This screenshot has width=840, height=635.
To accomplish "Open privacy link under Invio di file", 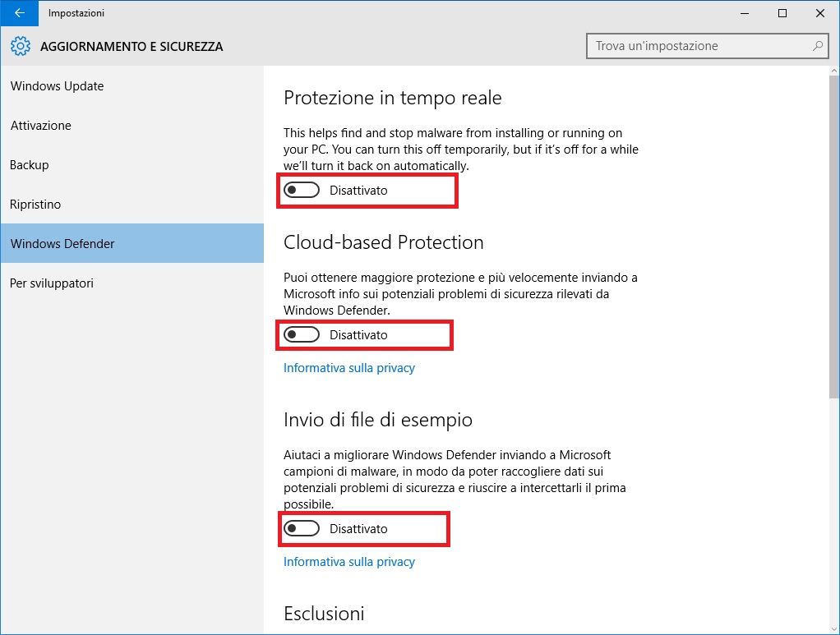I will [x=349, y=562].
